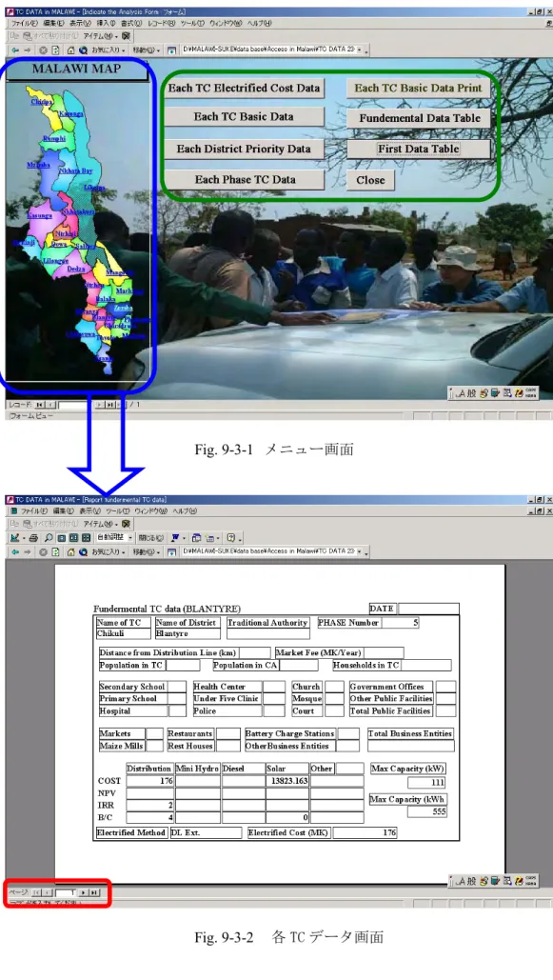Viewport: 553px width, 980px height.
Task: Show multiple pages in the Report preview toolbar
Action: click(87, 537)
